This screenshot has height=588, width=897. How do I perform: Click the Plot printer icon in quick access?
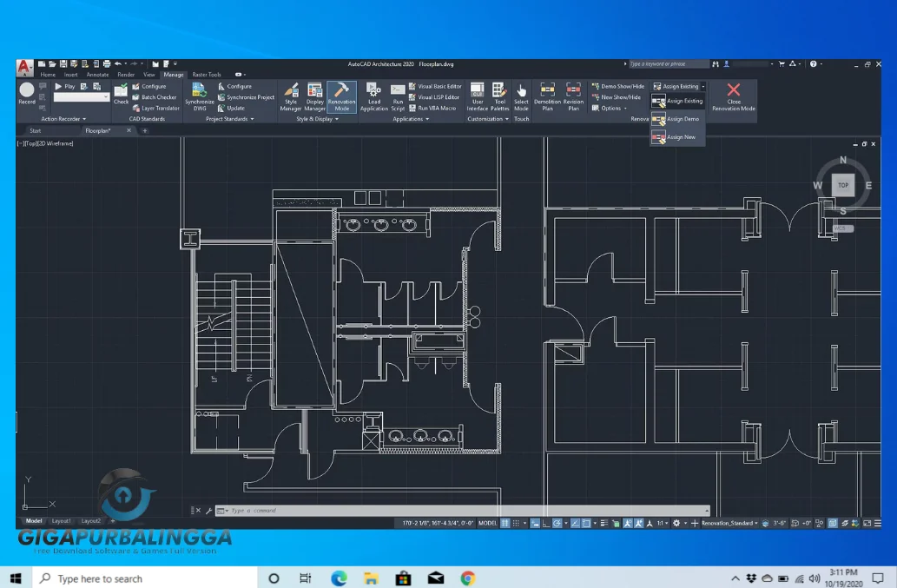(x=107, y=64)
